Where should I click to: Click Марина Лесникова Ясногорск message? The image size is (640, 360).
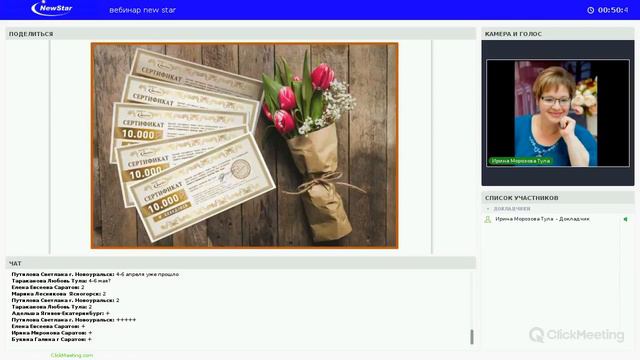coord(59,294)
